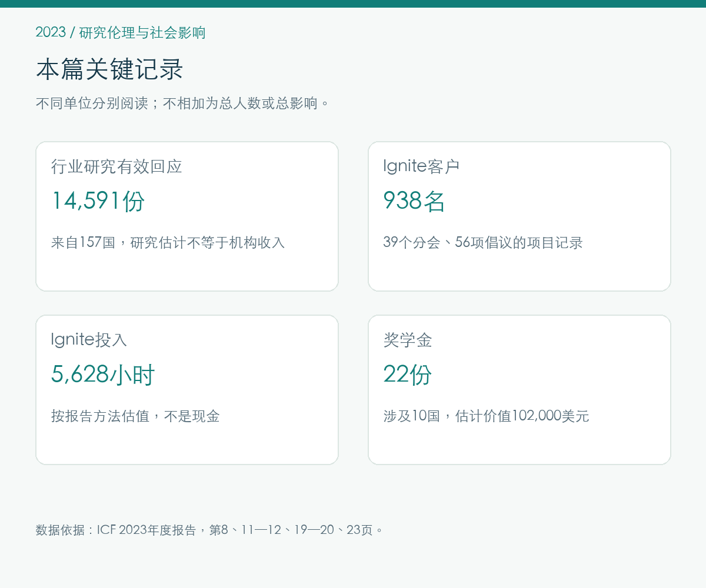Click the card title '奖学金'

tap(408, 340)
